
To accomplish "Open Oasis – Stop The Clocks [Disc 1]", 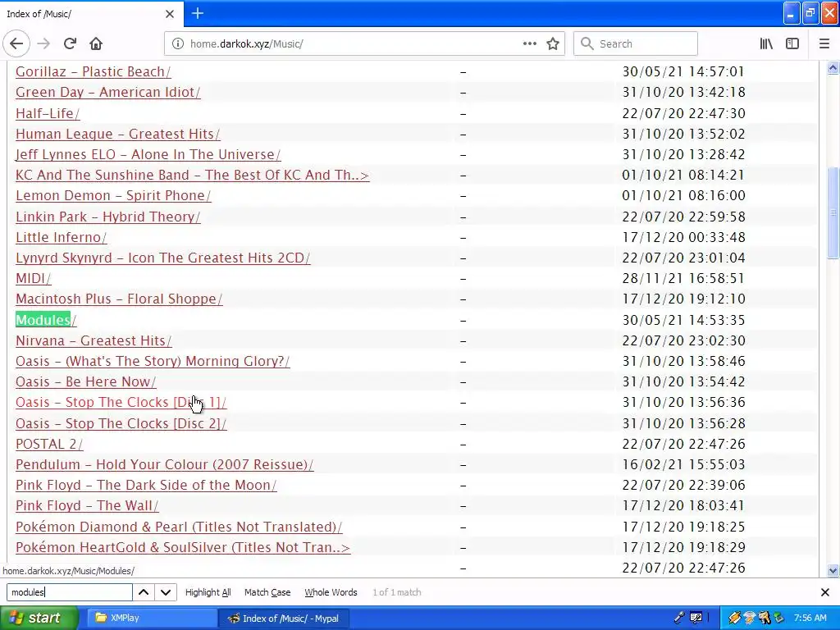I will pos(121,402).
